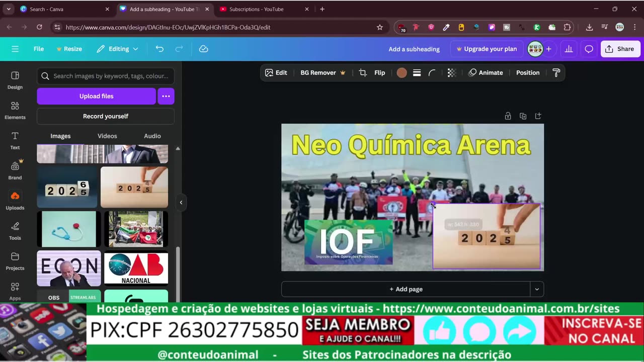Click Upgrade your plan button
Viewport: 644px width, 362px height.
point(487,49)
